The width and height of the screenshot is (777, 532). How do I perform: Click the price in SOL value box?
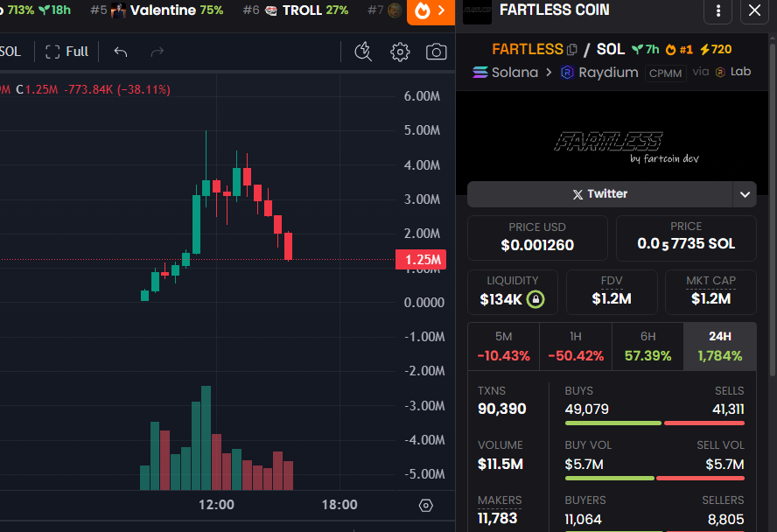(686, 238)
